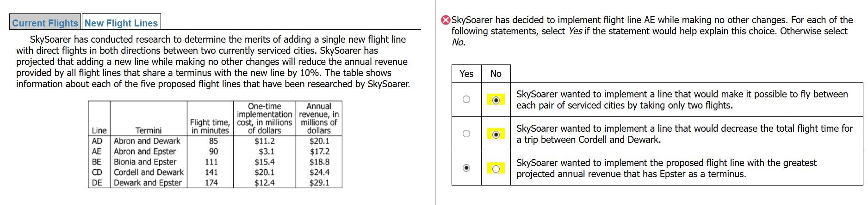Viewport: 868px width, 205px height.
Task: Click the One-time implementation cost header
Action: 264,118
